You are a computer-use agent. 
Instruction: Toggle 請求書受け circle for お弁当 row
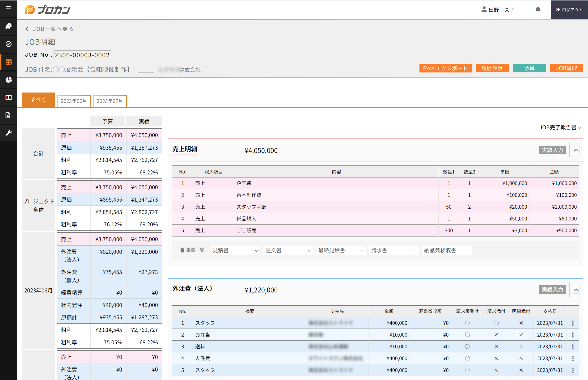tap(467, 335)
